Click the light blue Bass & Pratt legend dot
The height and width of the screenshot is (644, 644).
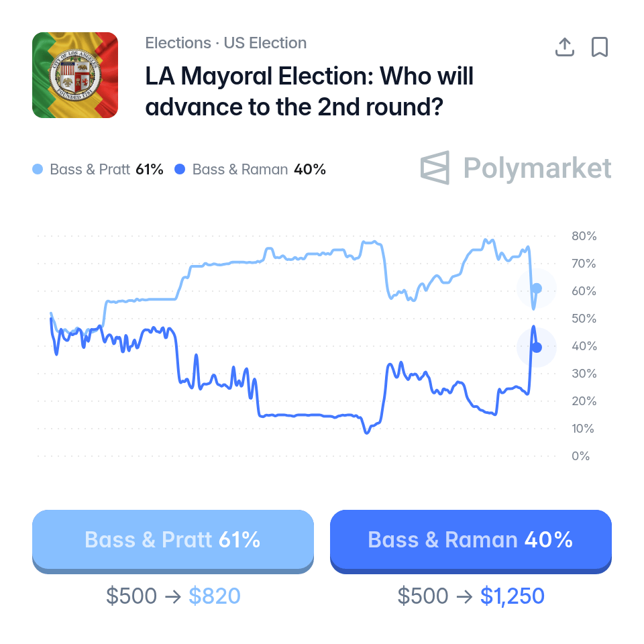pos(38,169)
